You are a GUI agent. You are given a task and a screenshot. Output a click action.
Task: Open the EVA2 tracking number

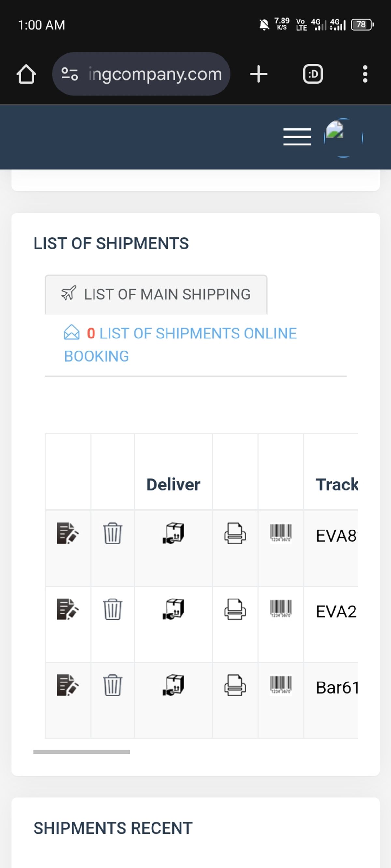pos(336,612)
